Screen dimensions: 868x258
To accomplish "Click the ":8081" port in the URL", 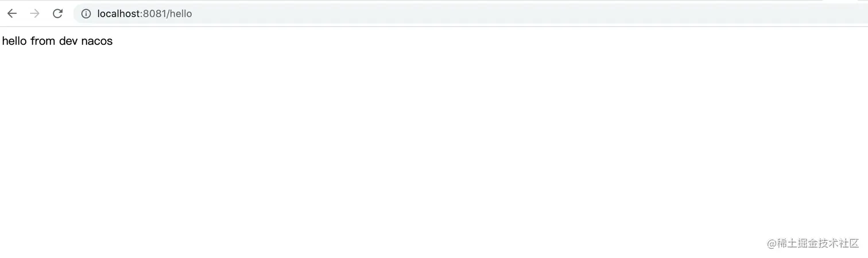I will (x=153, y=14).
